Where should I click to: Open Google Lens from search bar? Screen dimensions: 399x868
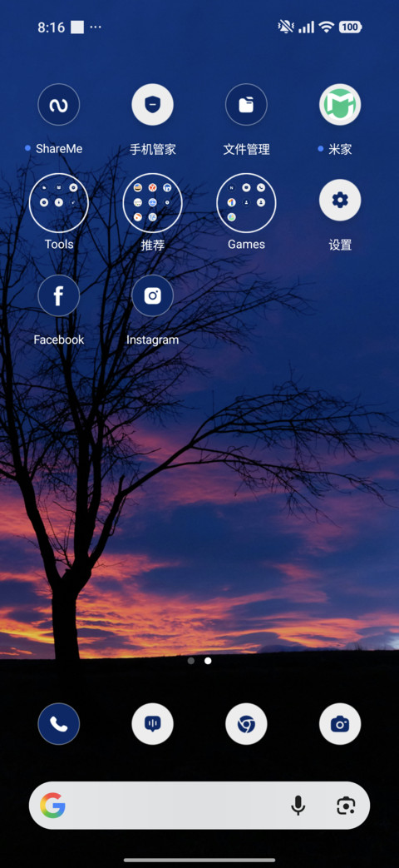click(346, 806)
